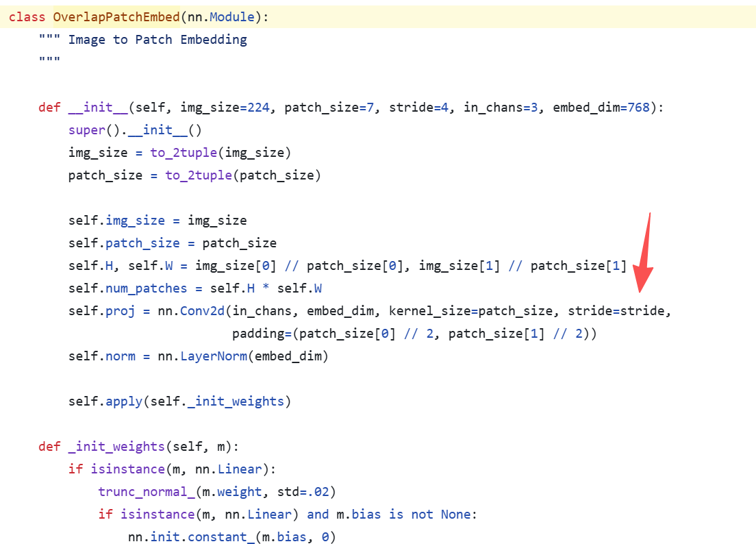Viewport: 756px width, 544px height.
Task: Click the self.num_patches attribute
Action: coord(127,288)
